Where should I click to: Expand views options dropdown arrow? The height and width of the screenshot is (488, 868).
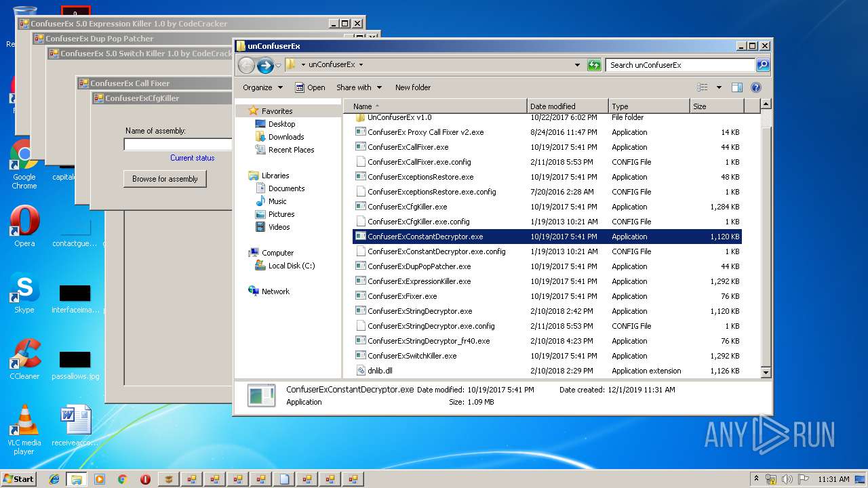point(719,87)
